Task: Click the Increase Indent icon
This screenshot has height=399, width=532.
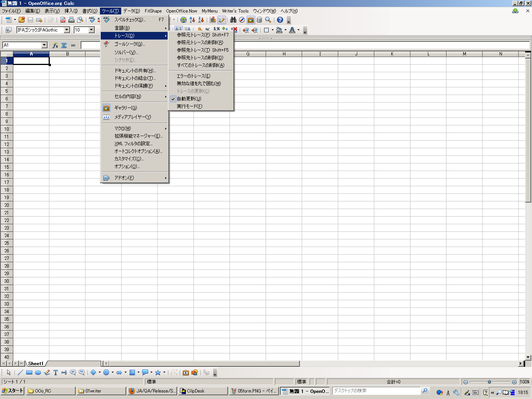Action: (x=255, y=30)
